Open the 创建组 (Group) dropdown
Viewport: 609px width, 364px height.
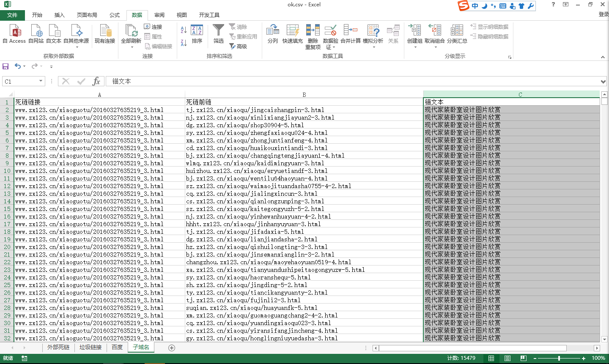415,47
